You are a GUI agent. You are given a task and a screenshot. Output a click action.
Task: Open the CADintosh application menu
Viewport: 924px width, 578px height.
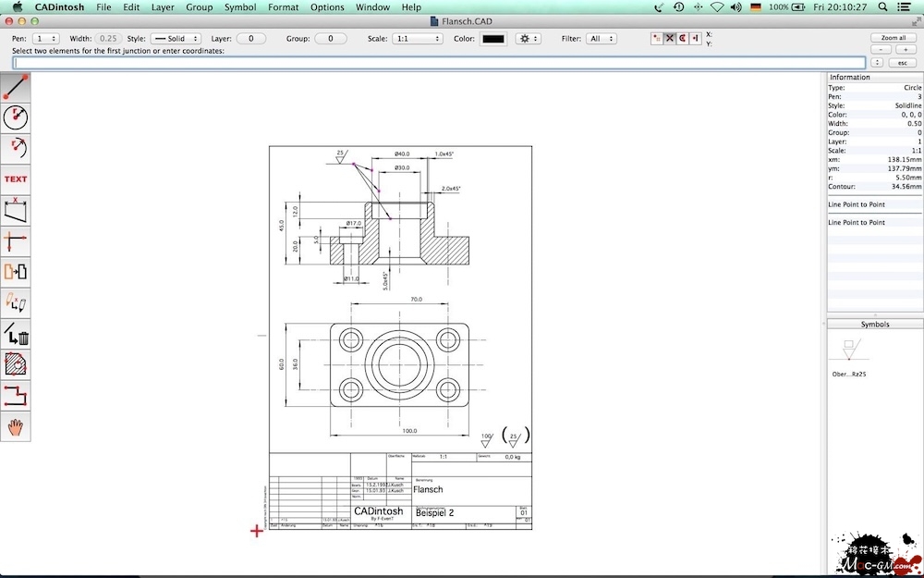tap(59, 7)
